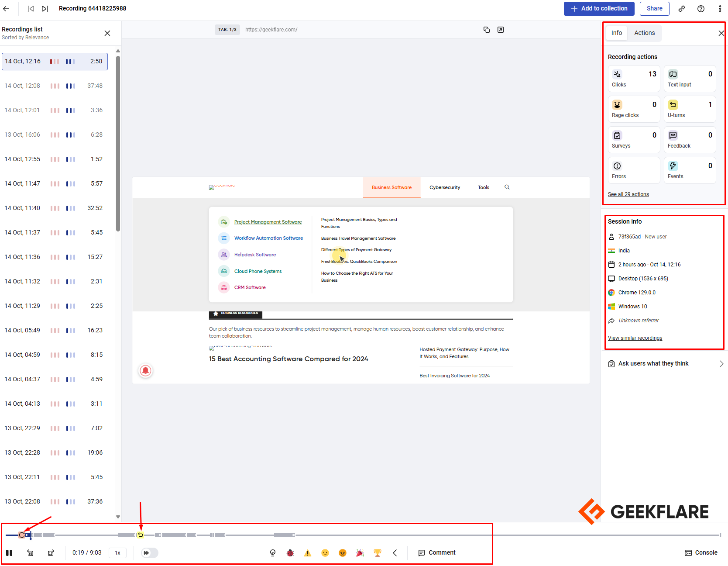
Task: Tag moment with the warning triangle icon
Action: point(308,553)
